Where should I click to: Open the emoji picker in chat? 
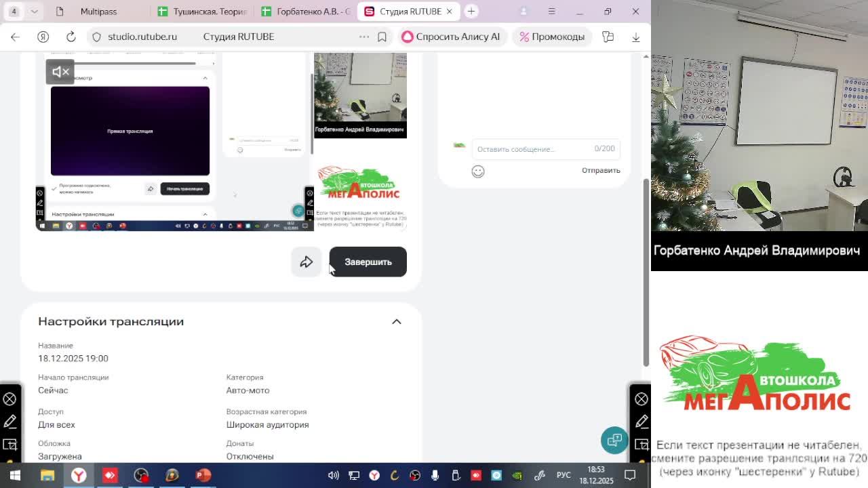click(478, 171)
